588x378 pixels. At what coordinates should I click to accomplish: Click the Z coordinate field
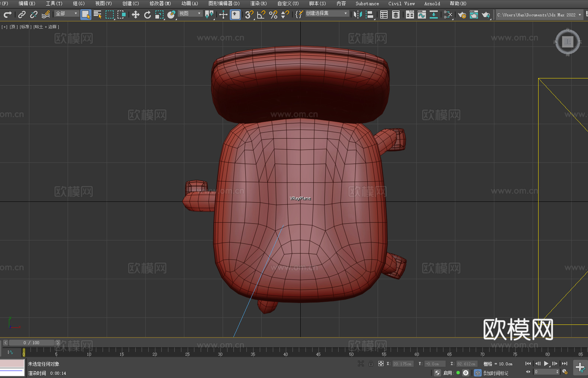pyautogui.click(x=467, y=364)
